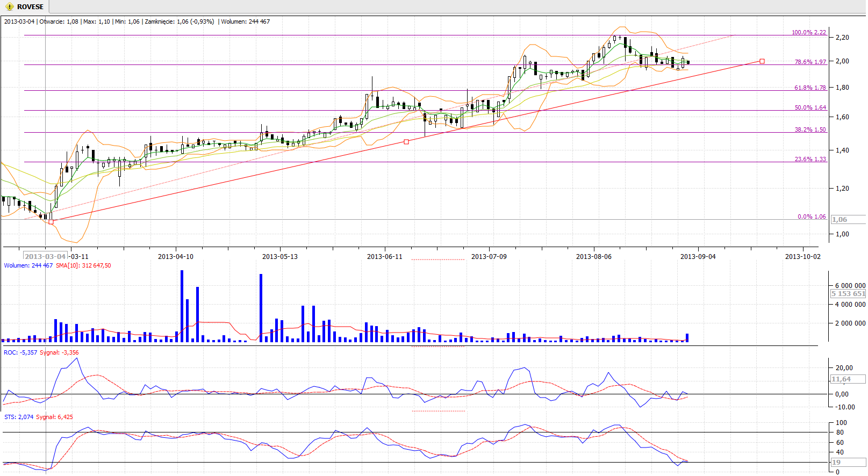This screenshot has height=476, width=868.
Task: Click the 2013-06-11 date axis label
Action: click(385, 256)
